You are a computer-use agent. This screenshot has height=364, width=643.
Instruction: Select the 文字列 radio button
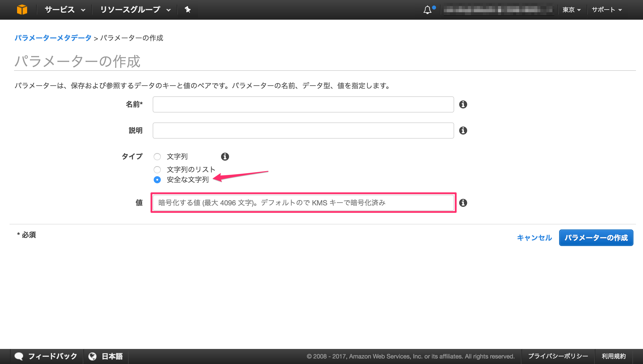click(157, 156)
